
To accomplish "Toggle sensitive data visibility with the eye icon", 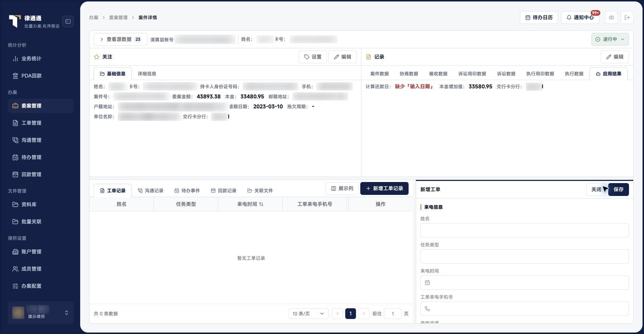I will pyautogui.click(x=611, y=18).
